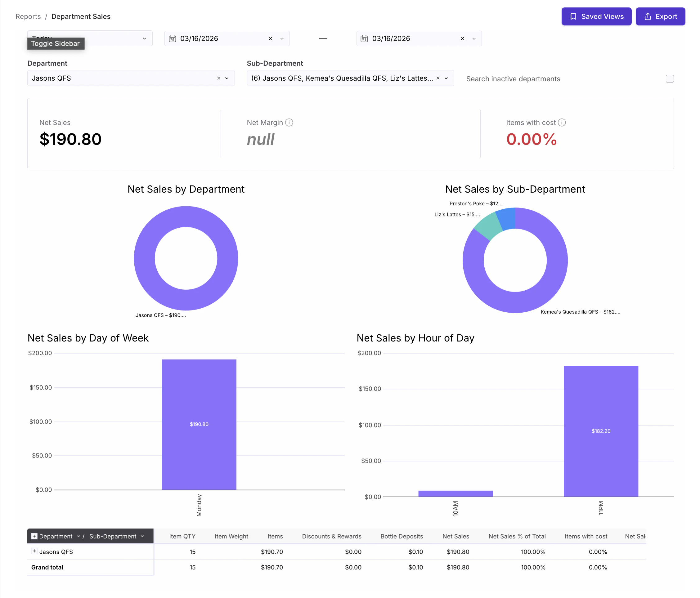Open the date range preset dropdown
700x598 pixels.
click(x=144, y=38)
